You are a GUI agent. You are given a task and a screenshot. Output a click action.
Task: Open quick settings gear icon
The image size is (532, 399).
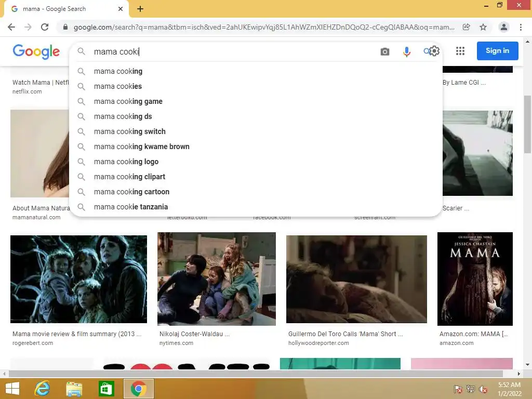[435, 51]
